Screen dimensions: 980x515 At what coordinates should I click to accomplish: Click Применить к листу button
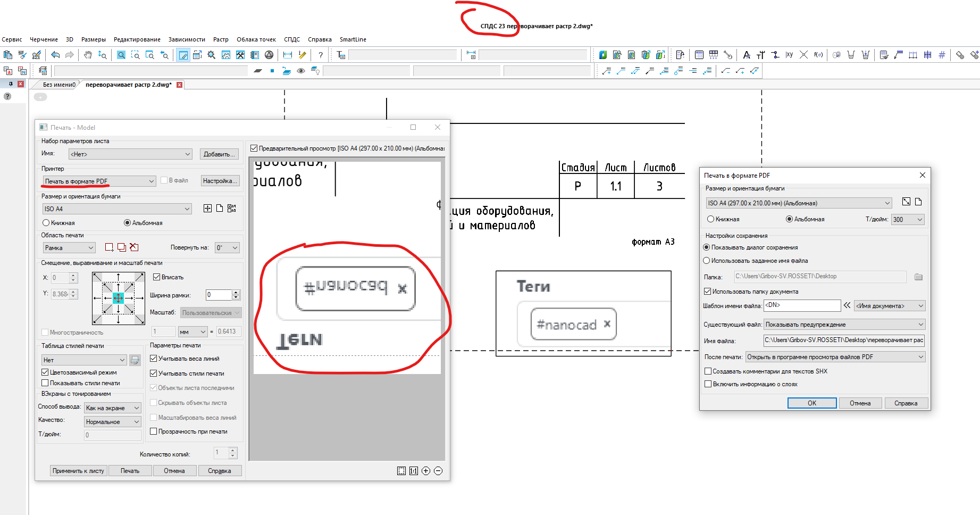(78, 471)
